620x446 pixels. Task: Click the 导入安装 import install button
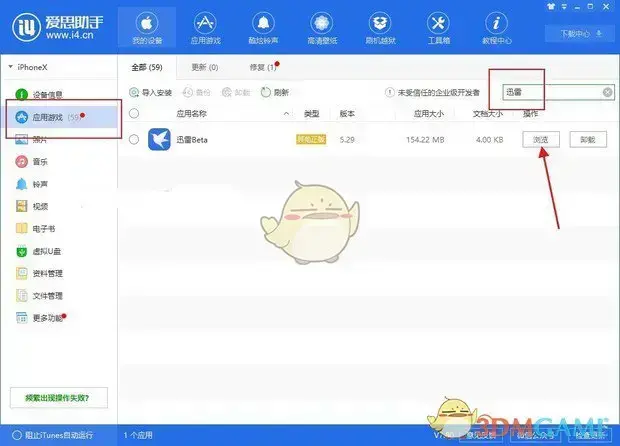click(x=150, y=93)
